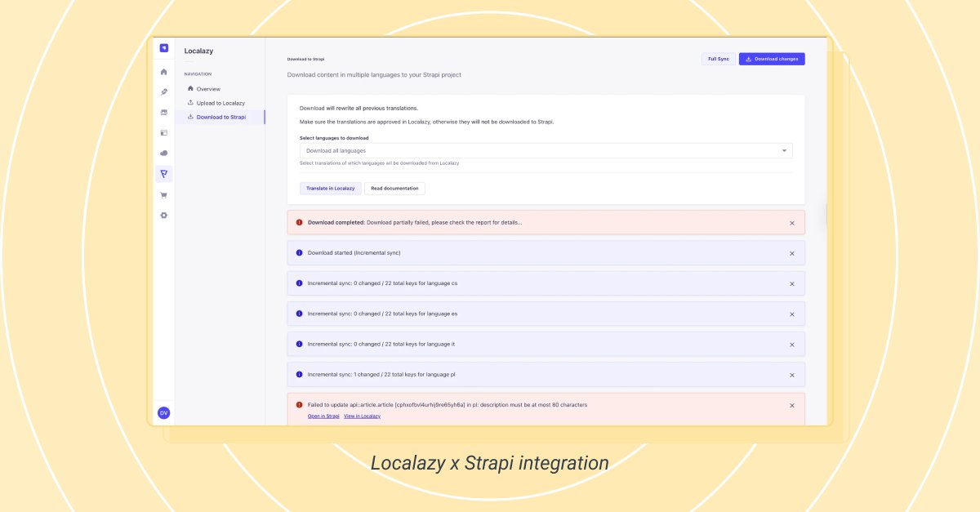Open the Media Library icon
The image size is (980, 512).
click(x=164, y=113)
